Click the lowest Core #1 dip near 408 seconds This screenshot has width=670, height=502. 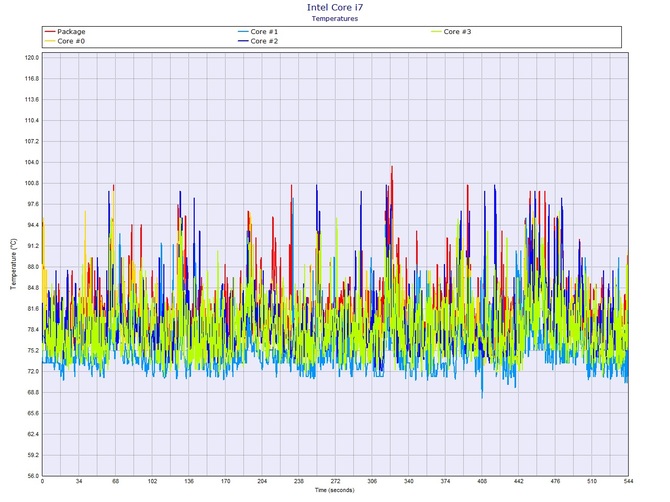point(482,397)
